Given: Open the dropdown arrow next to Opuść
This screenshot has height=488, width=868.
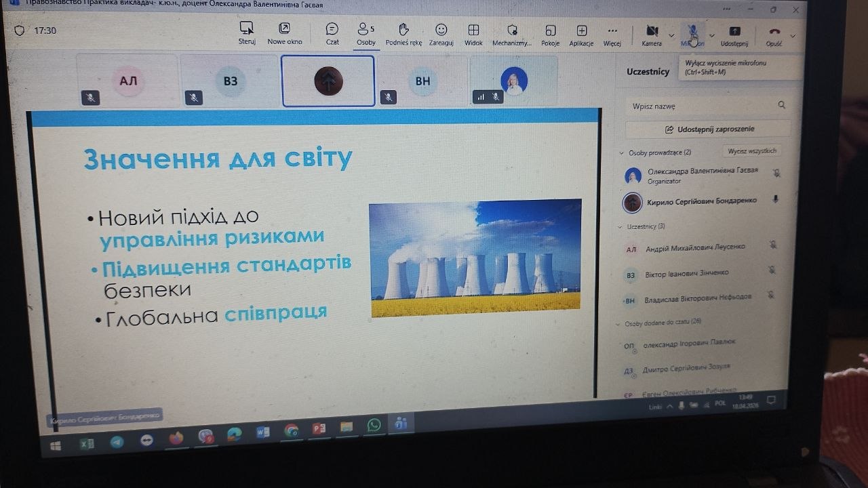Looking at the screenshot, I should coord(793,36).
